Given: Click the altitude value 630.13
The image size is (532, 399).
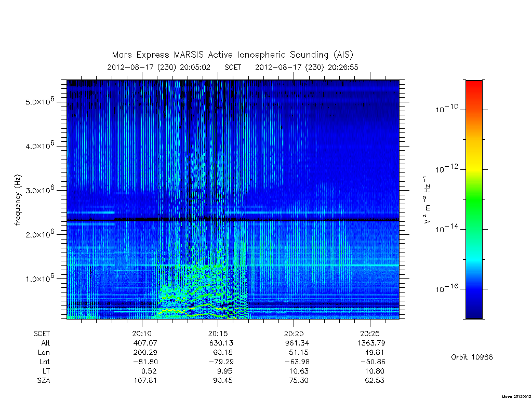Looking at the screenshot, I should 221,343.
